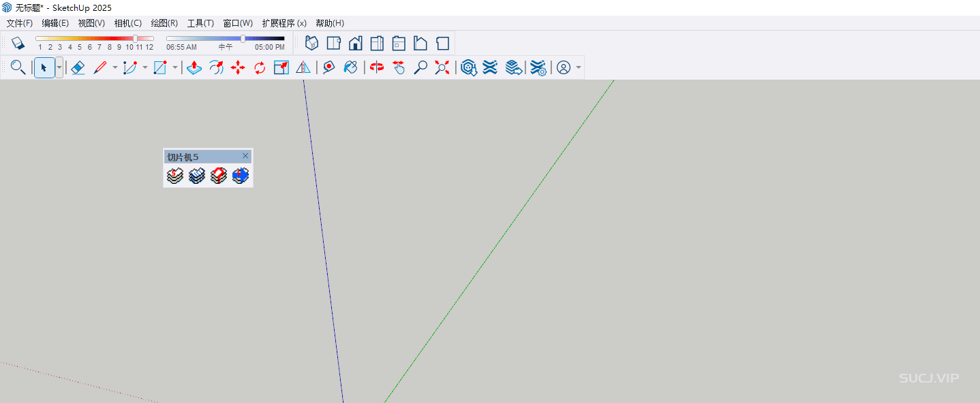Toggle the Show/Hide Shadows button

18,43
